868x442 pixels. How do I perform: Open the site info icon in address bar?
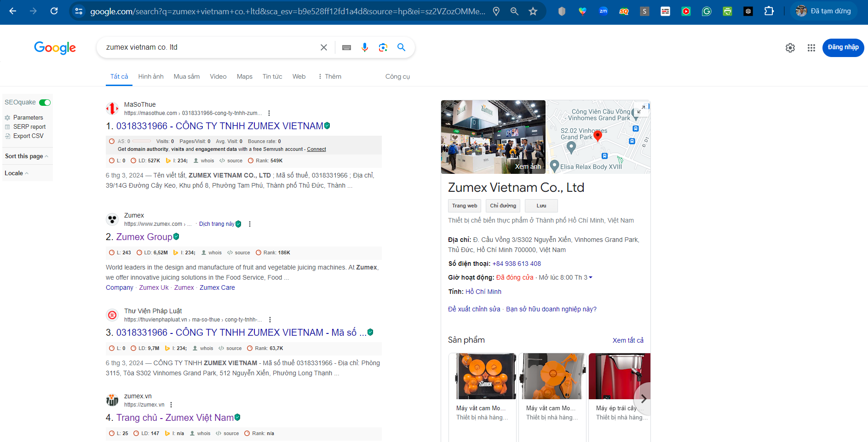tap(79, 11)
